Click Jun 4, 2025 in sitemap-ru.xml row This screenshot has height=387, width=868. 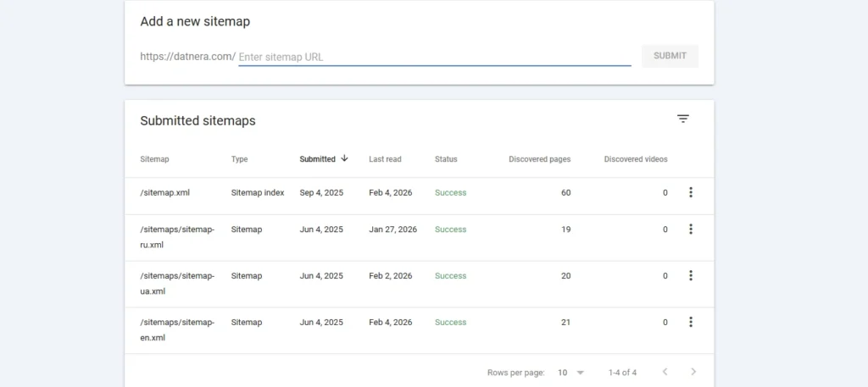point(321,229)
